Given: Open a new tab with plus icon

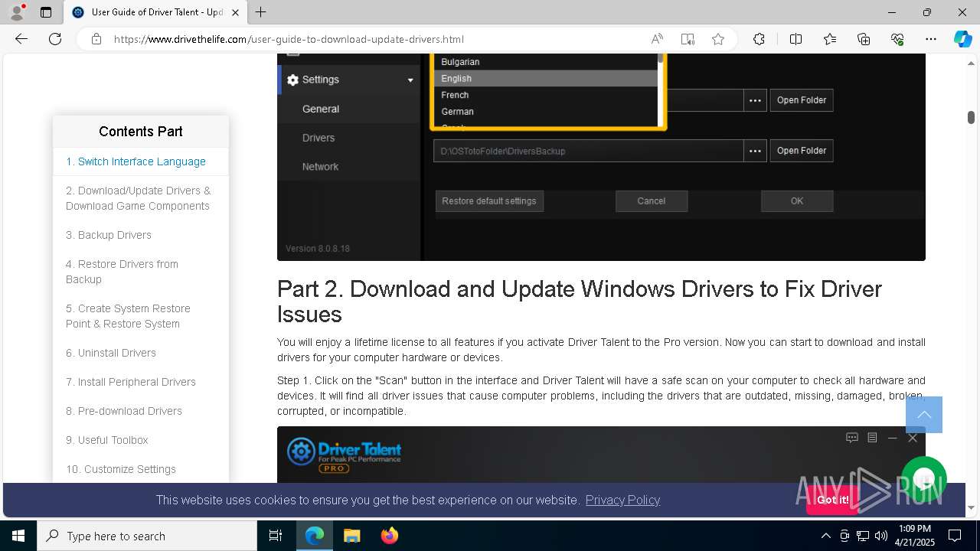Looking at the screenshot, I should [x=261, y=12].
